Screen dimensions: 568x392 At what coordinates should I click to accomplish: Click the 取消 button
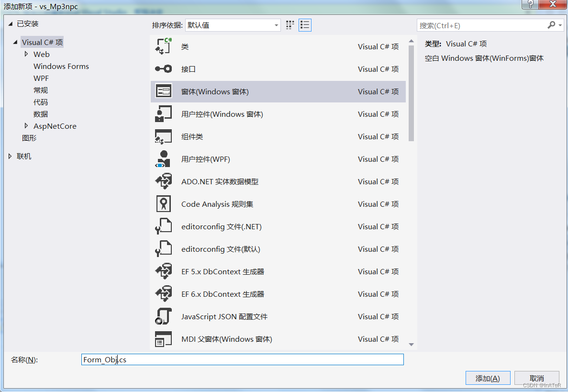tap(536, 378)
